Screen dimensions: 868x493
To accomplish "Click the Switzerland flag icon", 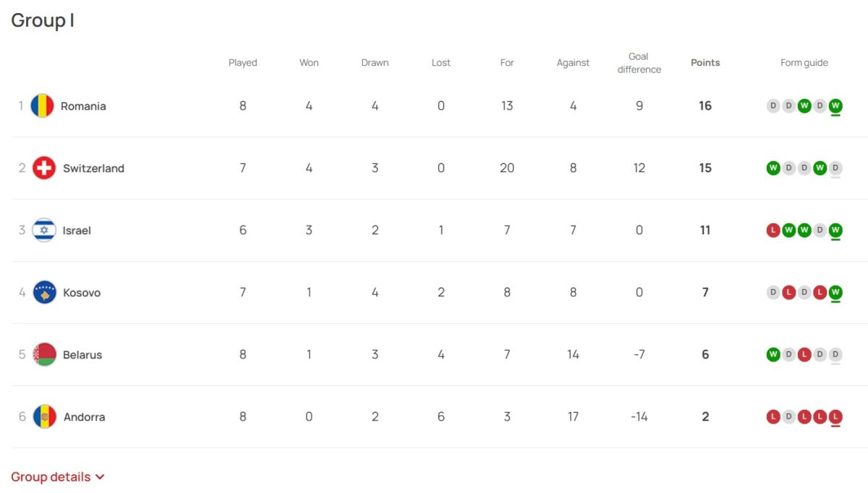I will [x=44, y=168].
